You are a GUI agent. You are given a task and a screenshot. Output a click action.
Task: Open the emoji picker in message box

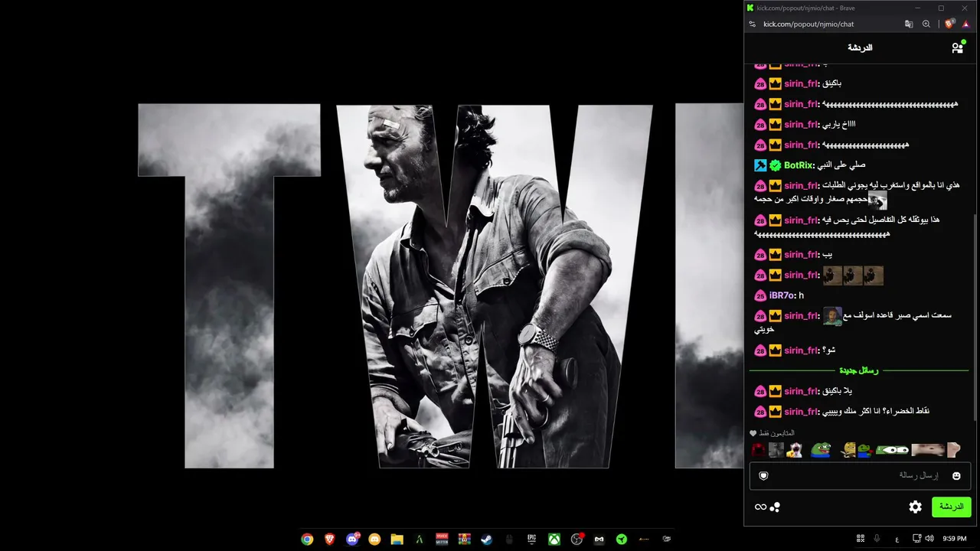pyautogui.click(x=956, y=476)
